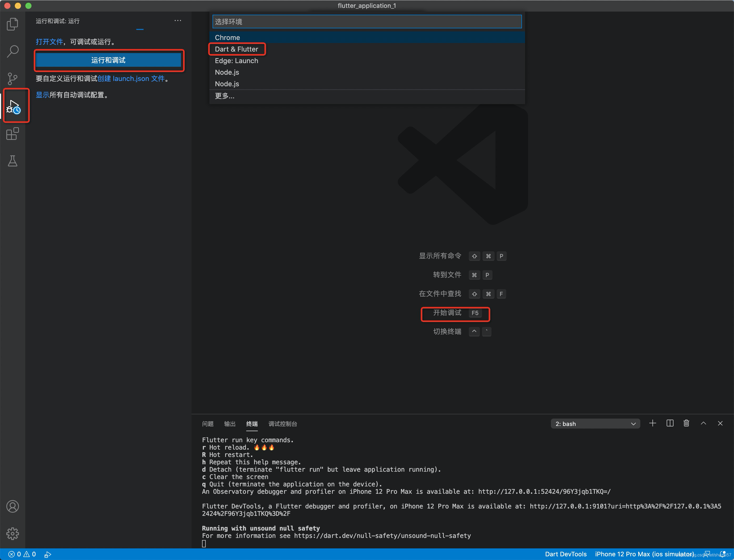This screenshot has width=734, height=560.
Task: Open the 创建 launch.json 文件 link
Action: coord(131,79)
